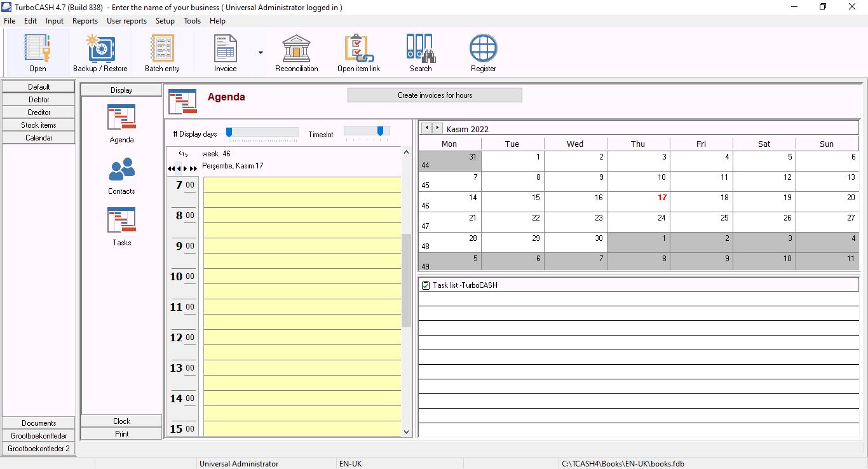Go to previous month in calendar

pyautogui.click(x=427, y=128)
